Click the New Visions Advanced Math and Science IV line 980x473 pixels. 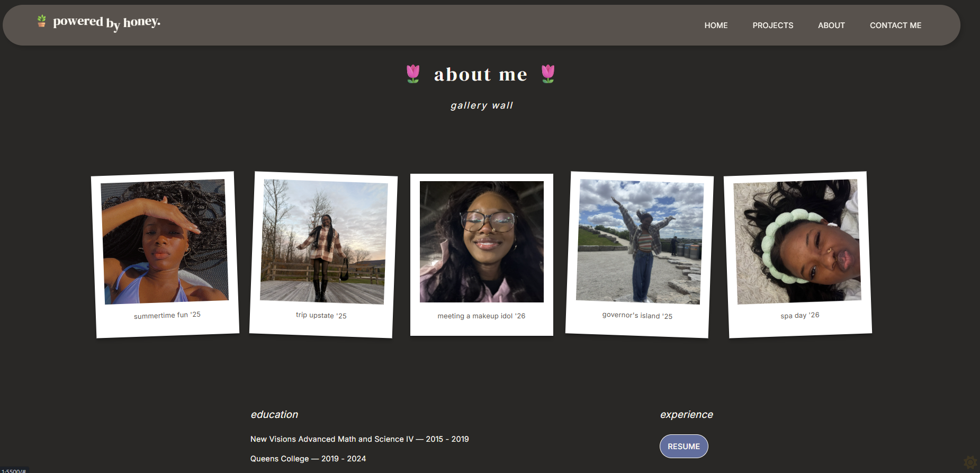click(x=359, y=439)
